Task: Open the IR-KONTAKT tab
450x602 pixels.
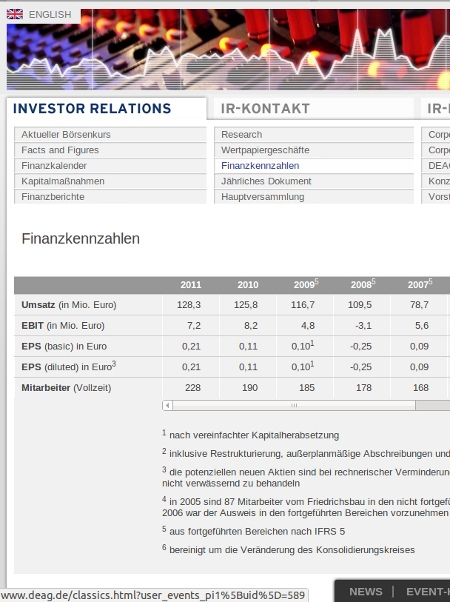Action: pyautogui.click(x=265, y=109)
